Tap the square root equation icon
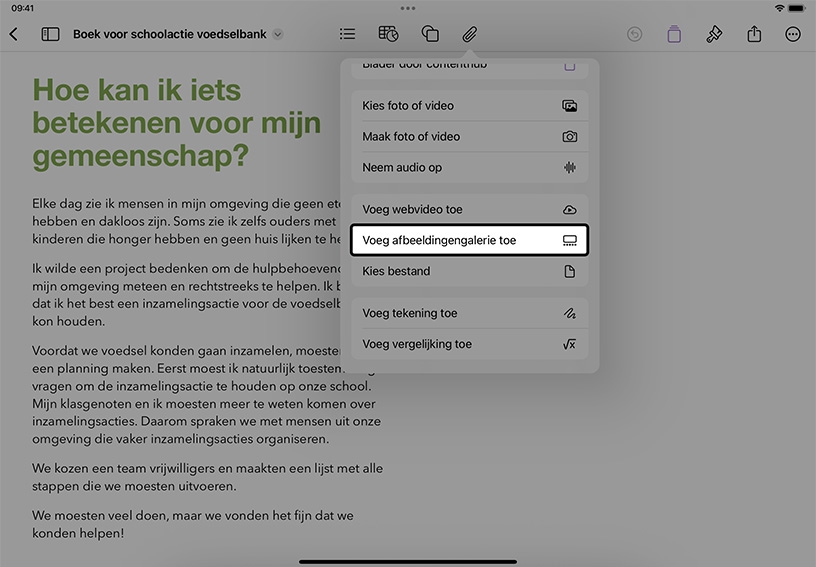The height and width of the screenshot is (567, 816). [570, 344]
